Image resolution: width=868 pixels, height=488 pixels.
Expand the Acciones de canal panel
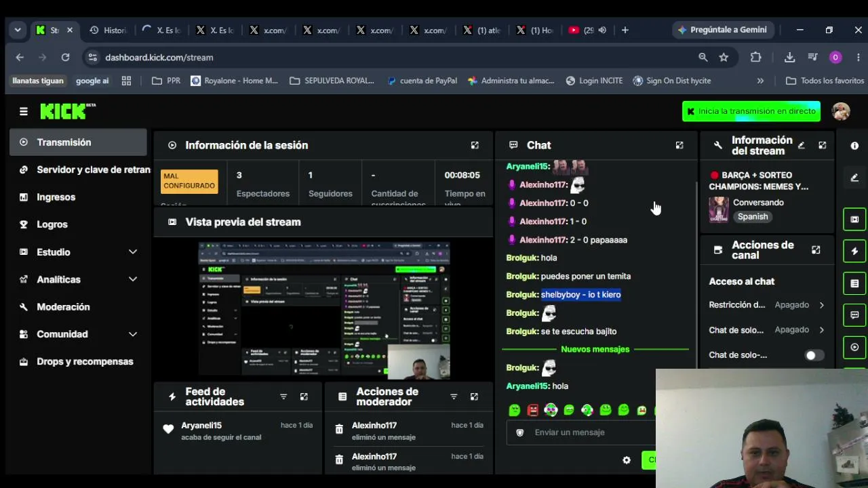(x=816, y=250)
